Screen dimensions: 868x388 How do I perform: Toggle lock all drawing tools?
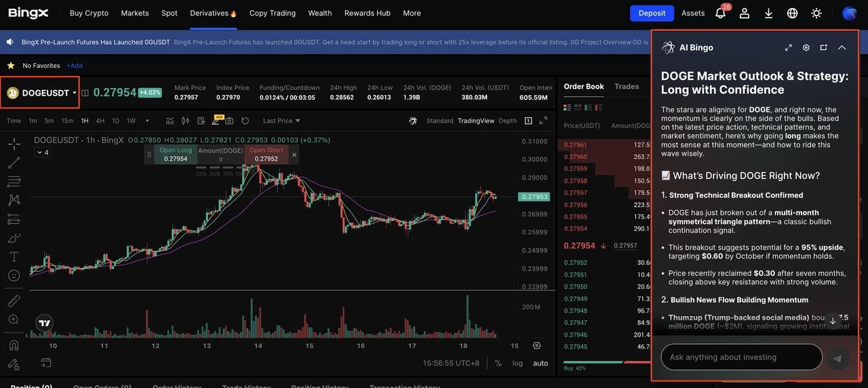click(x=14, y=364)
